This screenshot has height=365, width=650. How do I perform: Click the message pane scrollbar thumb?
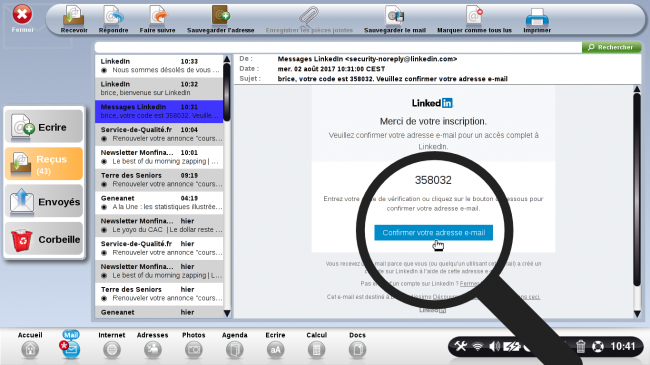pyautogui.click(x=637, y=190)
